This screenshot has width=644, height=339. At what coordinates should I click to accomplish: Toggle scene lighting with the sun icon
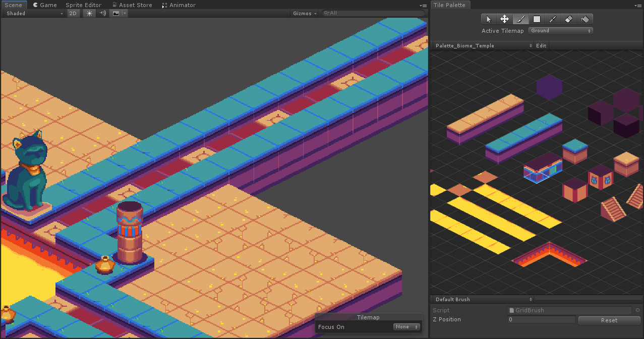89,13
